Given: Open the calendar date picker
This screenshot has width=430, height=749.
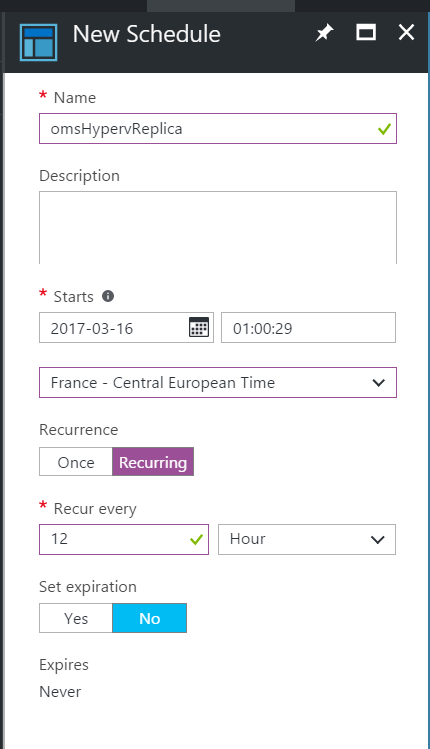Looking at the screenshot, I should tap(199, 327).
